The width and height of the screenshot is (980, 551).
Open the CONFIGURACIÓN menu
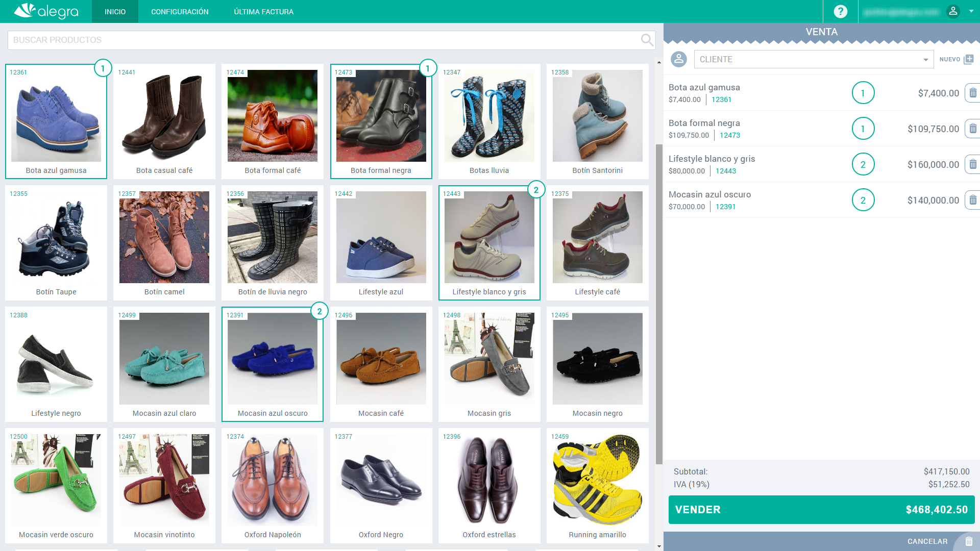click(180, 11)
